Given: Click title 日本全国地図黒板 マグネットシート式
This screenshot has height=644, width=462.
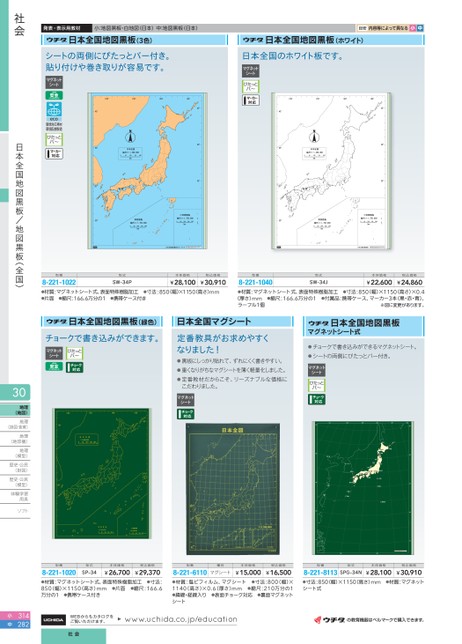Looking at the screenshot, I should point(354,327).
